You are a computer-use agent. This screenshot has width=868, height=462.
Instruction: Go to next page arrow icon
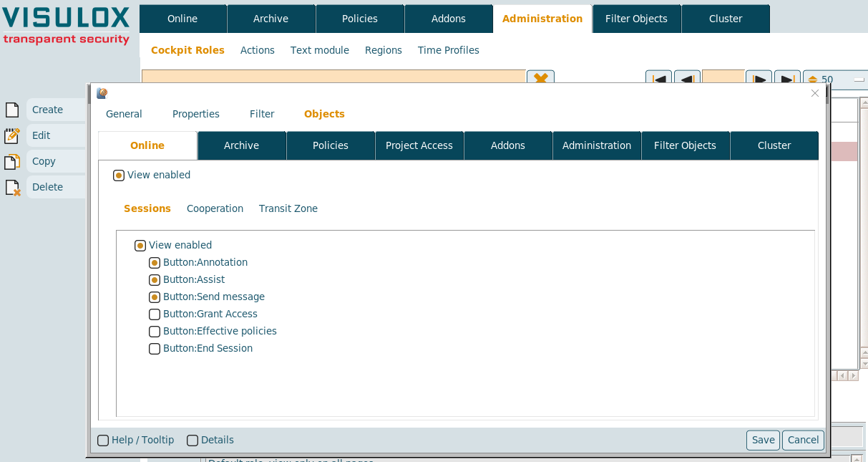[x=759, y=78]
